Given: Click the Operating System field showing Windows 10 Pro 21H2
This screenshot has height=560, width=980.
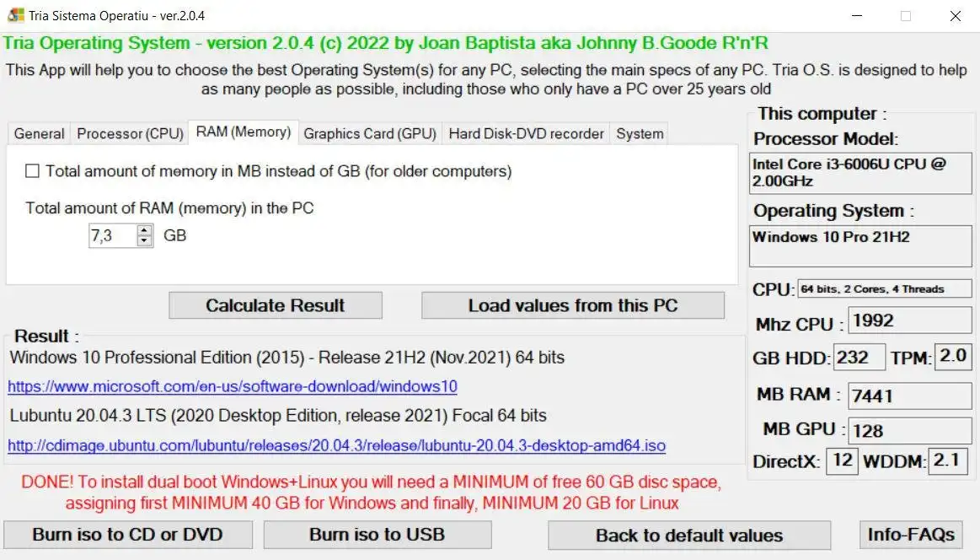Looking at the screenshot, I should [860, 246].
